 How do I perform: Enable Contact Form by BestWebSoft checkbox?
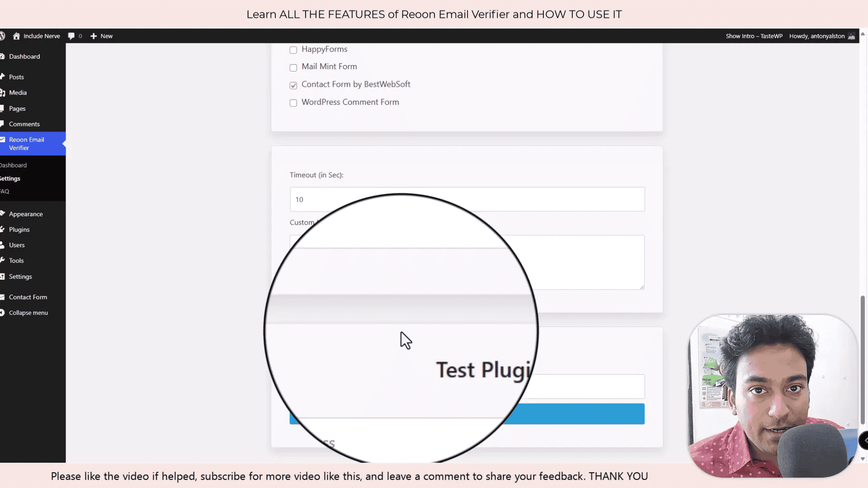click(292, 84)
